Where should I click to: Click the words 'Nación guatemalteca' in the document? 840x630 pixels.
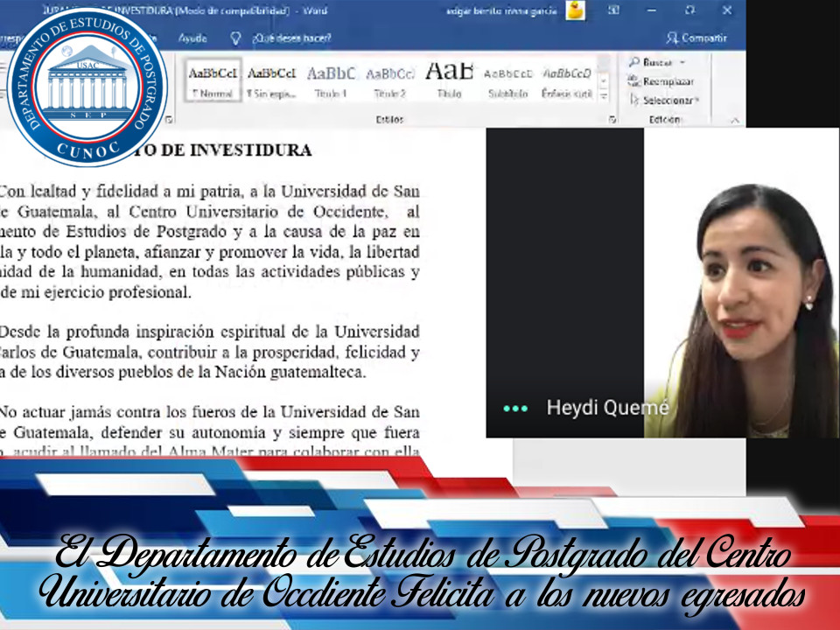tap(290, 372)
